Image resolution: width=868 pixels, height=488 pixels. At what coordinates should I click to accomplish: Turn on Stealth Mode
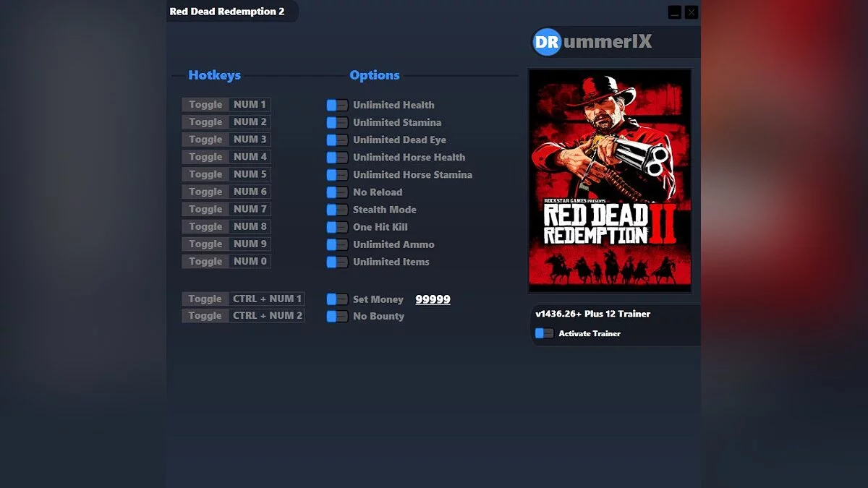(336, 210)
